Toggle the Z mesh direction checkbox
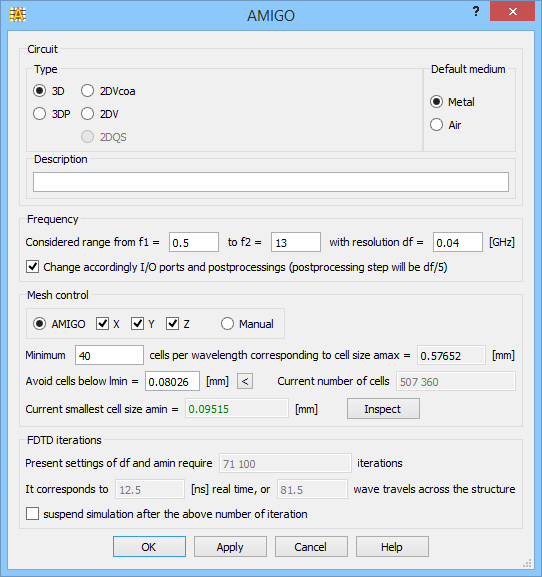 click(172, 324)
